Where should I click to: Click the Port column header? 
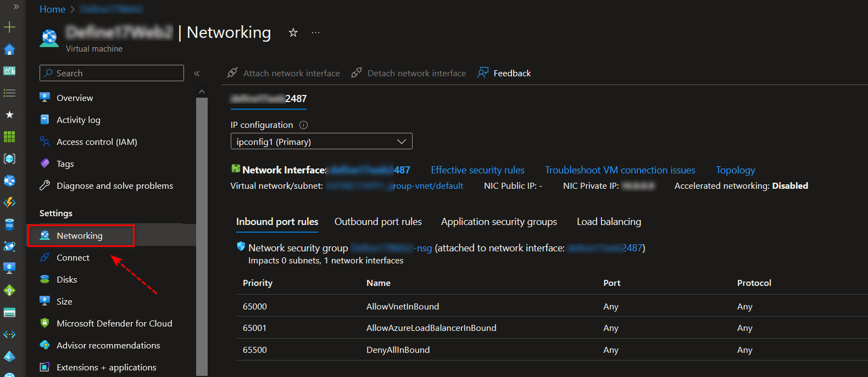tap(611, 283)
